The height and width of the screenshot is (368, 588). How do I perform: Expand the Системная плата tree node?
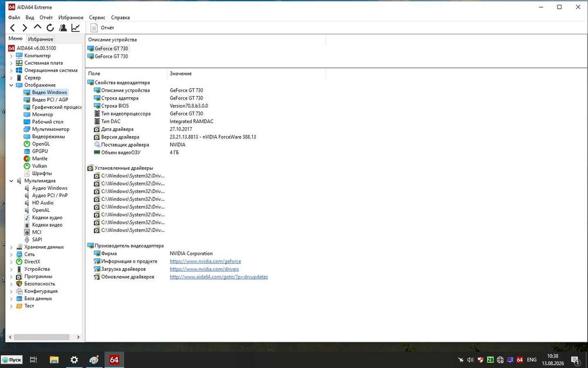[11, 63]
